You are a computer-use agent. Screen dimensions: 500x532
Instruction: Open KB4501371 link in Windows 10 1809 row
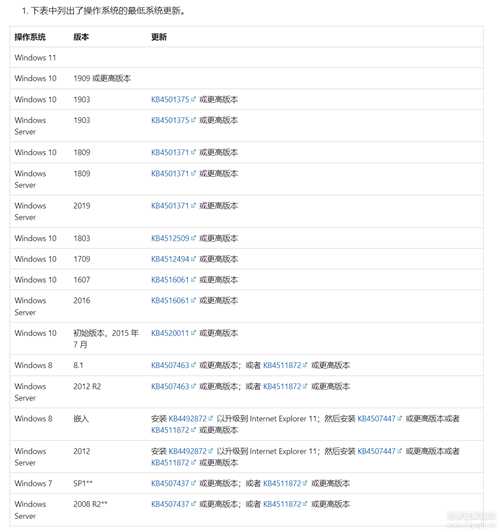coord(173,152)
